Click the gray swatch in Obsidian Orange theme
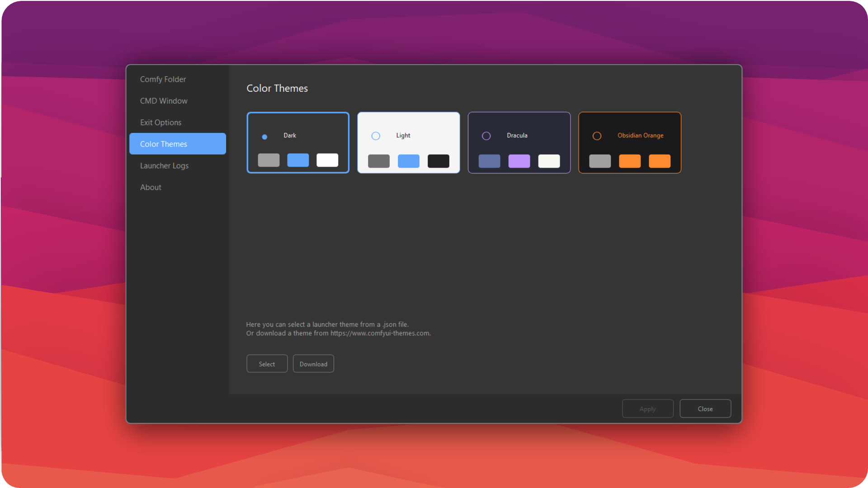 coord(600,161)
